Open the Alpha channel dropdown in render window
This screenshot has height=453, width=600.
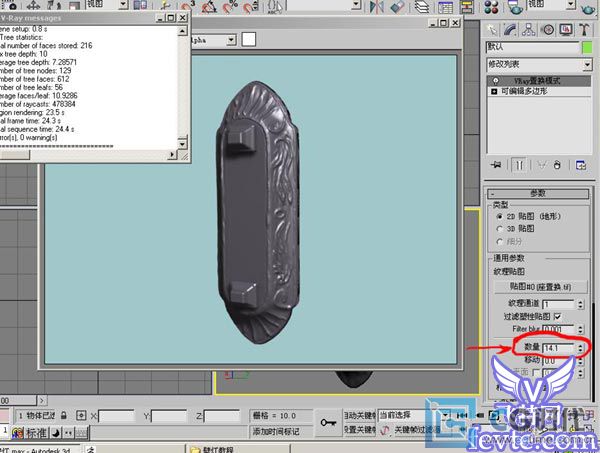(231, 40)
